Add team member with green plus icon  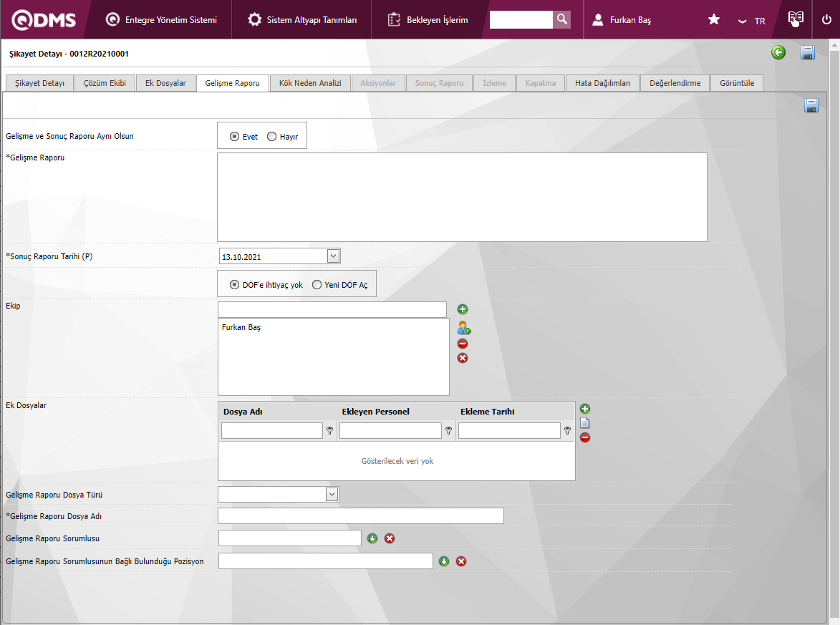[x=463, y=309]
